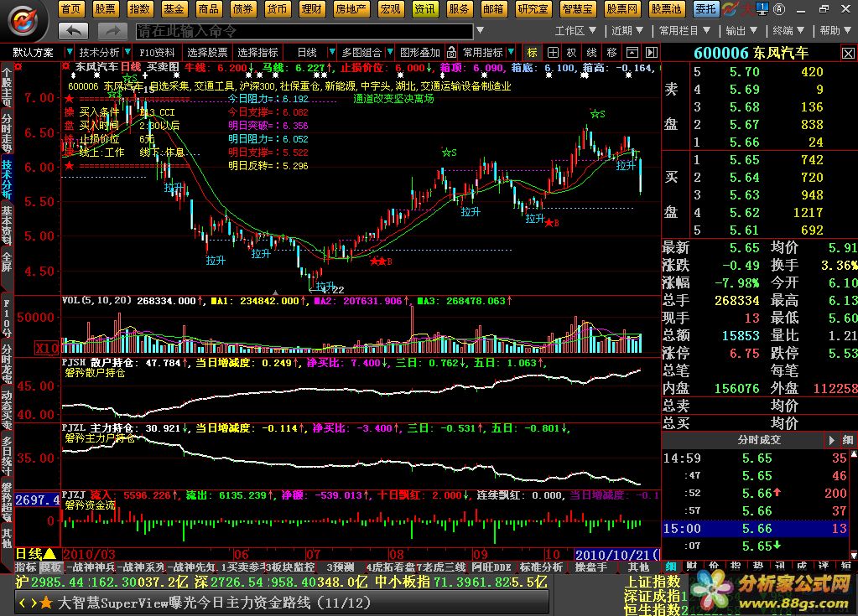Click the 选择指标 toolbar button
858x616 pixels.
257,53
